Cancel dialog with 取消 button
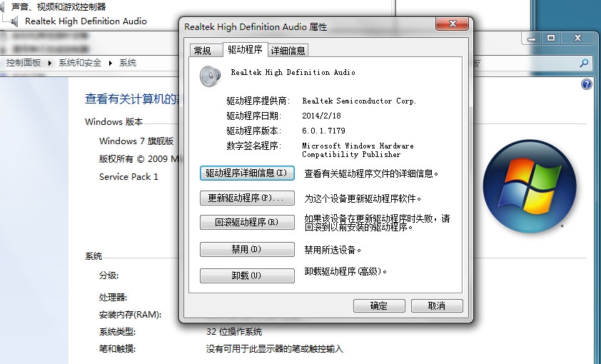Viewport: 601px width, 364px height. tap(437, 305)
